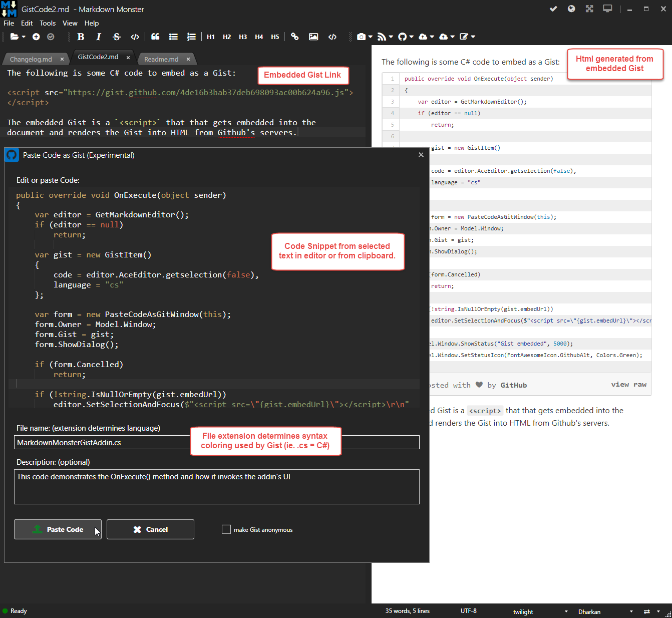Select the GistCode2.md tab
This screenshot has height=618, width=672.
click(98, 57)
